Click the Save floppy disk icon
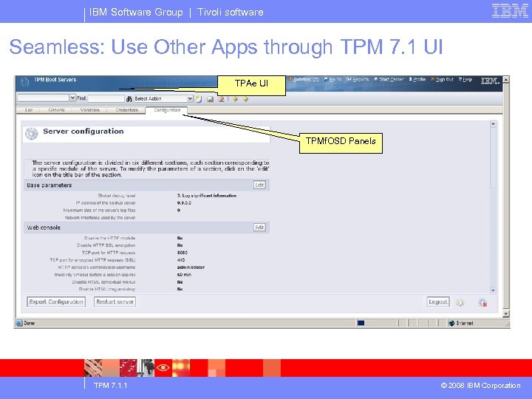Screen dimensions: 532x399 210,99
